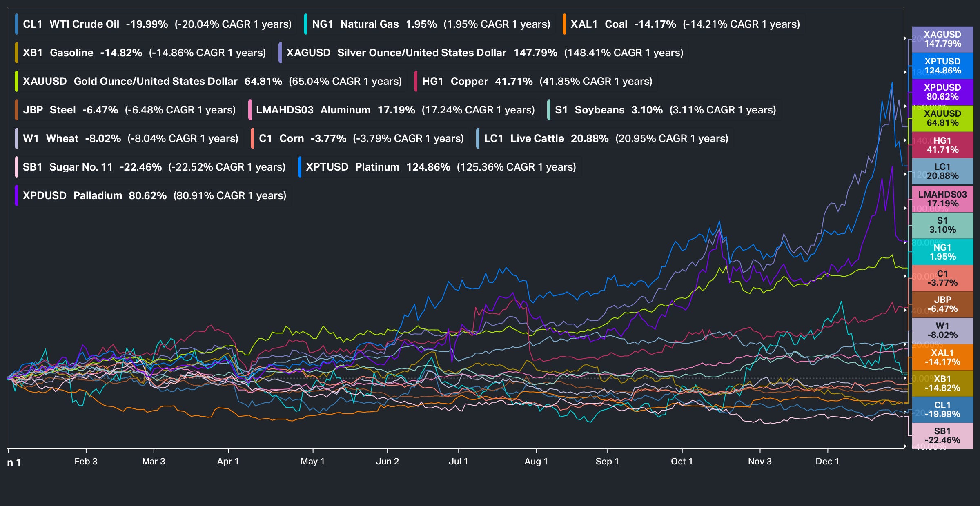Screen dimensions: 980x506
Task: Select the Palladium legend entry
Action: [98, 196]
